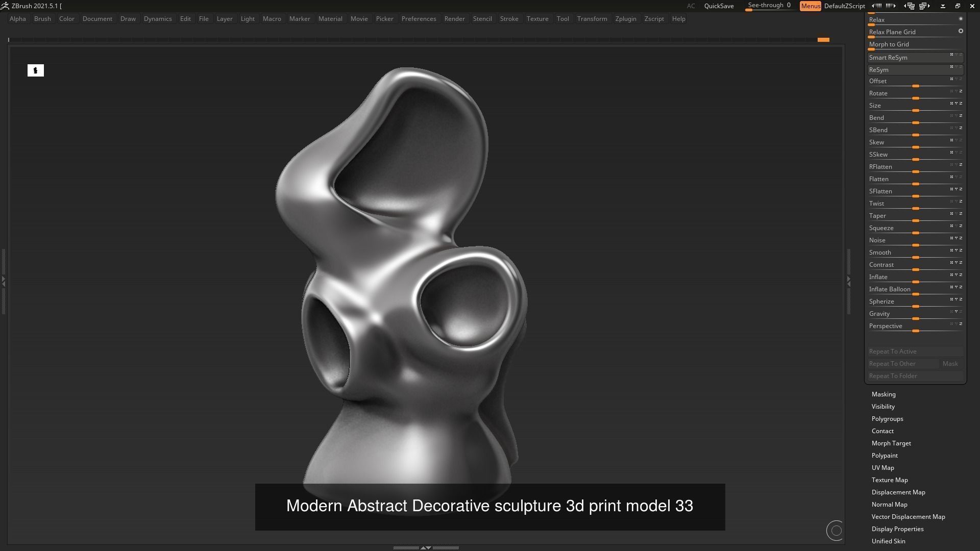This screenshot has height=551, width=980.
Task: Toggle the X axis on Flatten deformer
Action: [x=951, y=177]
